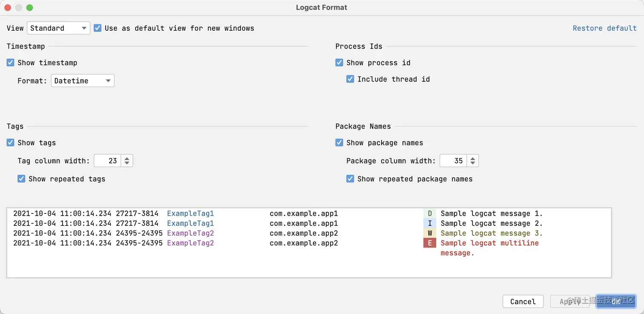Open the timestamp Format 'Datetime' dropdown
The width and height of the screenshot is (644, 314).
tap(83, 81)
